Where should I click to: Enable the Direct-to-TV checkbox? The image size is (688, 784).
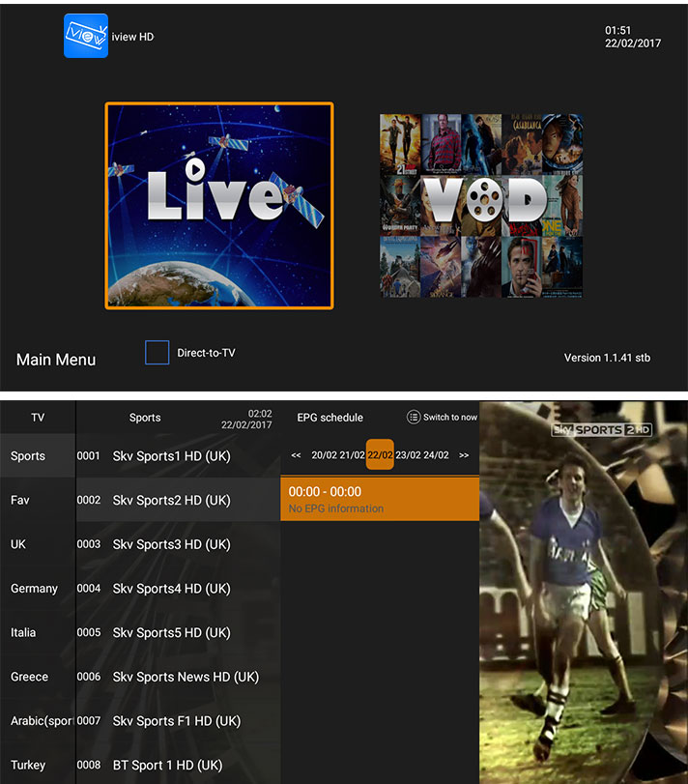pos(157,353)
